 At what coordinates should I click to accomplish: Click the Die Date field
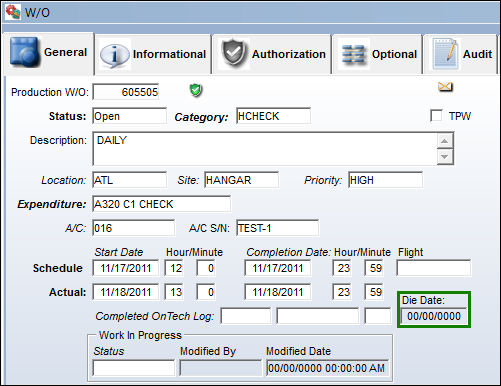point(434,316)
